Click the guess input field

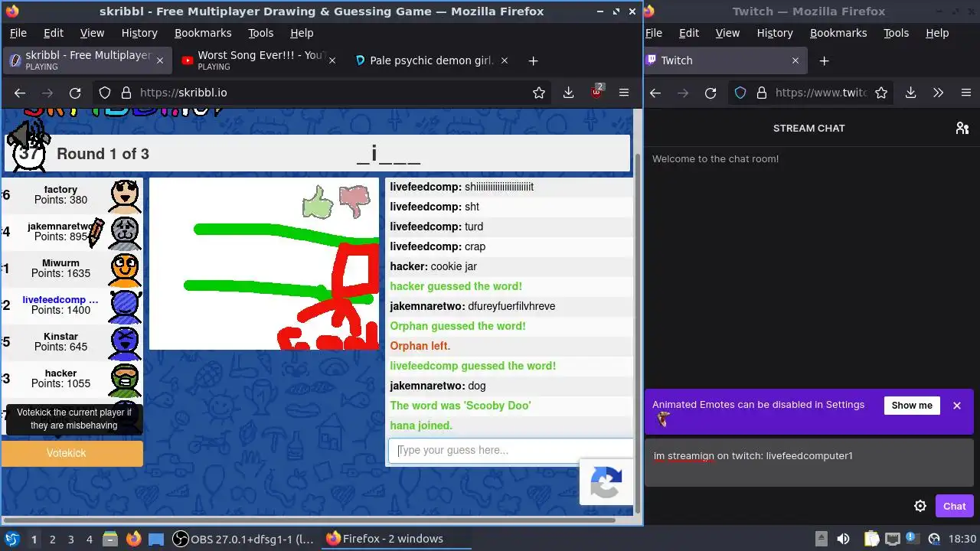[511, 451]
